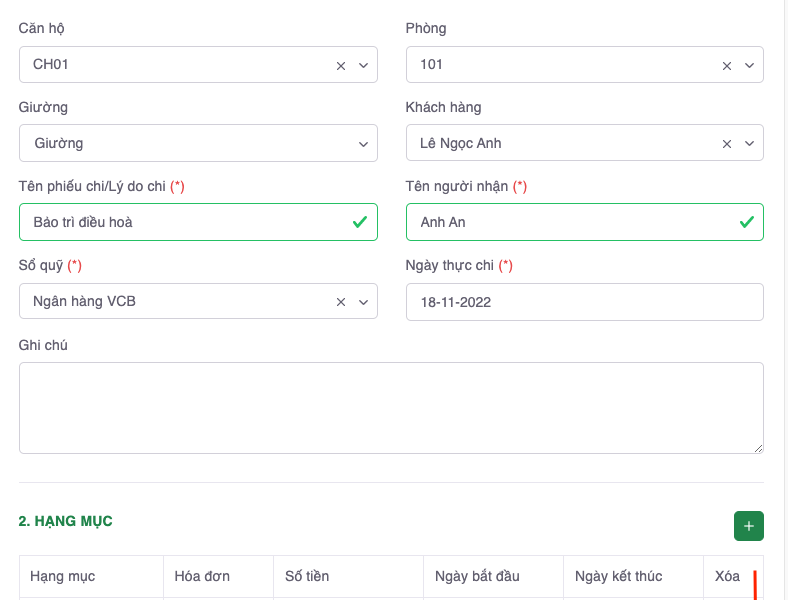Click the Ngày kết thúc column header
Image resolution: width=788 pixels, height=600 pixels.
click(619, 576)
